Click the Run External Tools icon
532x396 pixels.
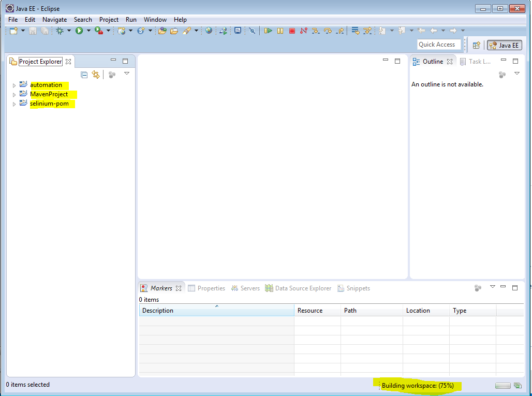pos(99,31)
